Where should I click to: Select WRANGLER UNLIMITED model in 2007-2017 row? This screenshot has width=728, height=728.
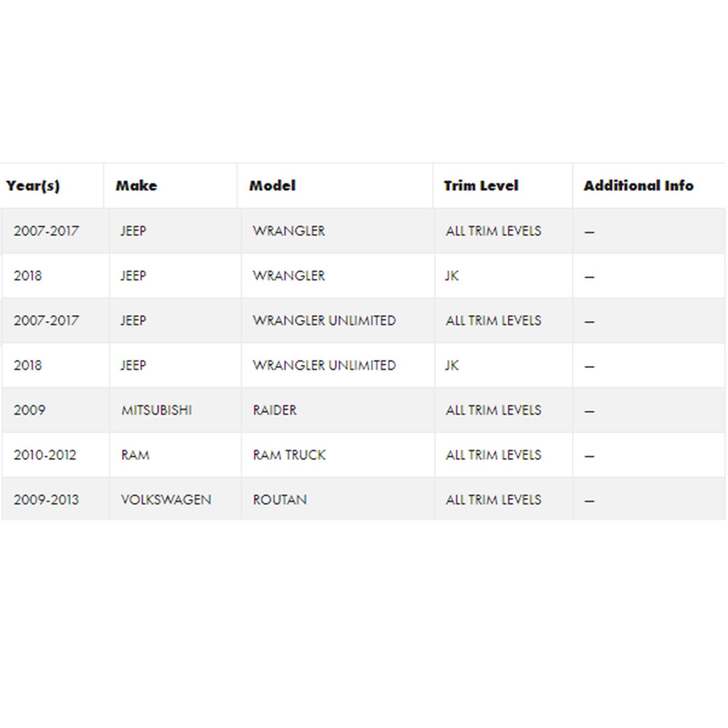(x=324, y=320)
